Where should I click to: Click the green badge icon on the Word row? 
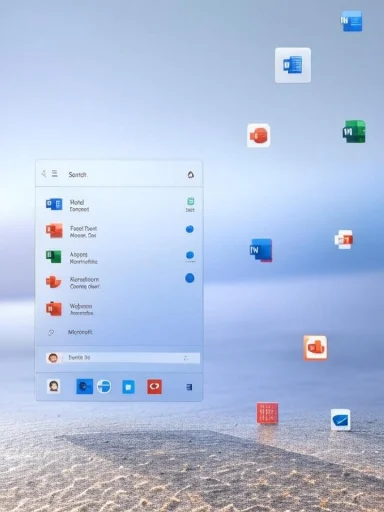point(190,201)
